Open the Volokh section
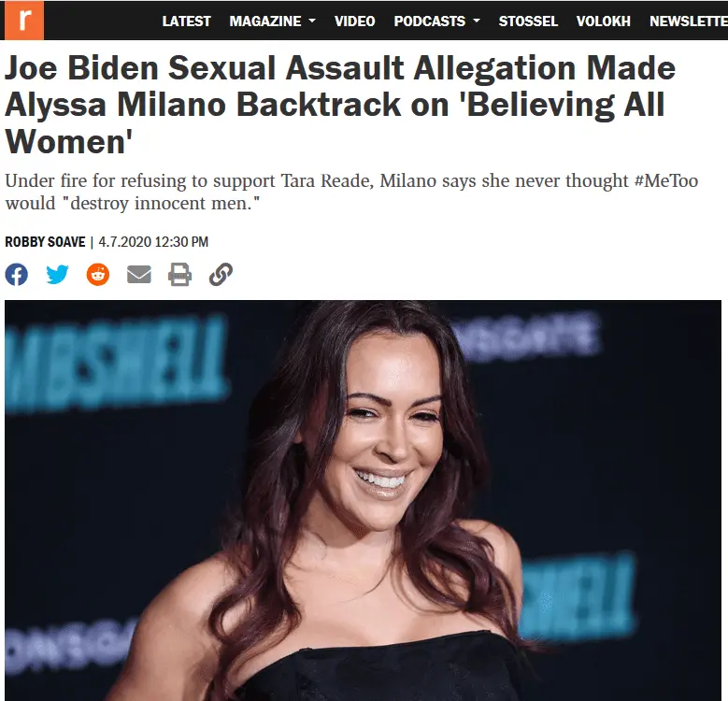Screen dimensions: 728x701 click(604, 21)
